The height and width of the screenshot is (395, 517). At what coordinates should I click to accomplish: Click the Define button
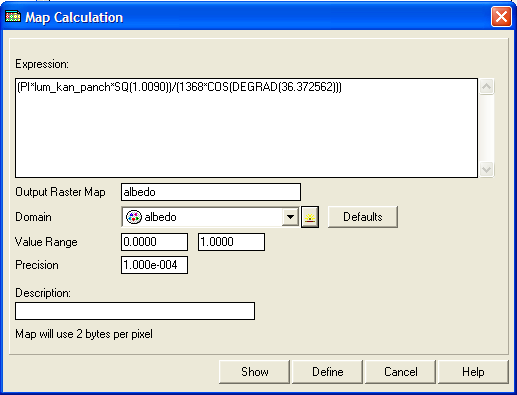tap(328, 372)
